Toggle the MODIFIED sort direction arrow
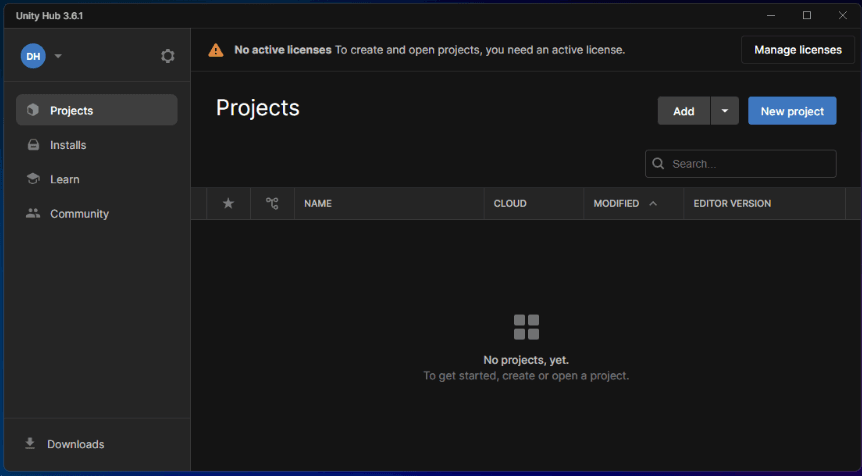This screenshot has width=862, height=476. point(653,203)
